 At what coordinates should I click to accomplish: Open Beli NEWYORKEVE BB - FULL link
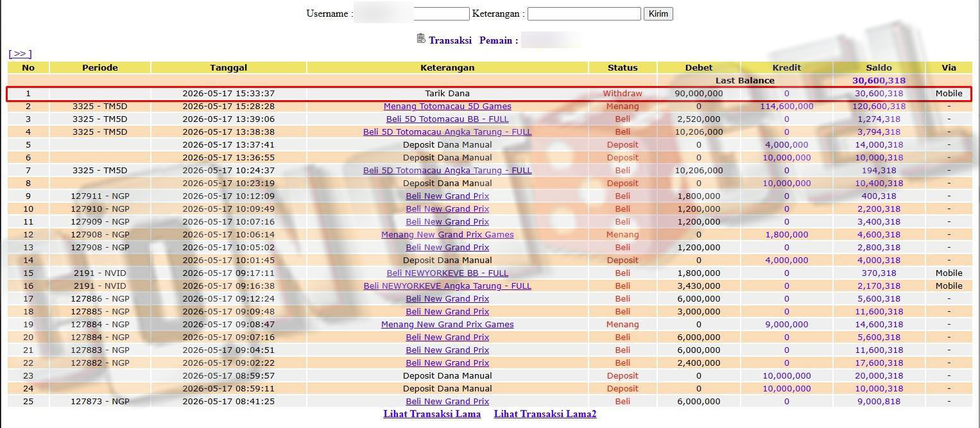point(447,273)
